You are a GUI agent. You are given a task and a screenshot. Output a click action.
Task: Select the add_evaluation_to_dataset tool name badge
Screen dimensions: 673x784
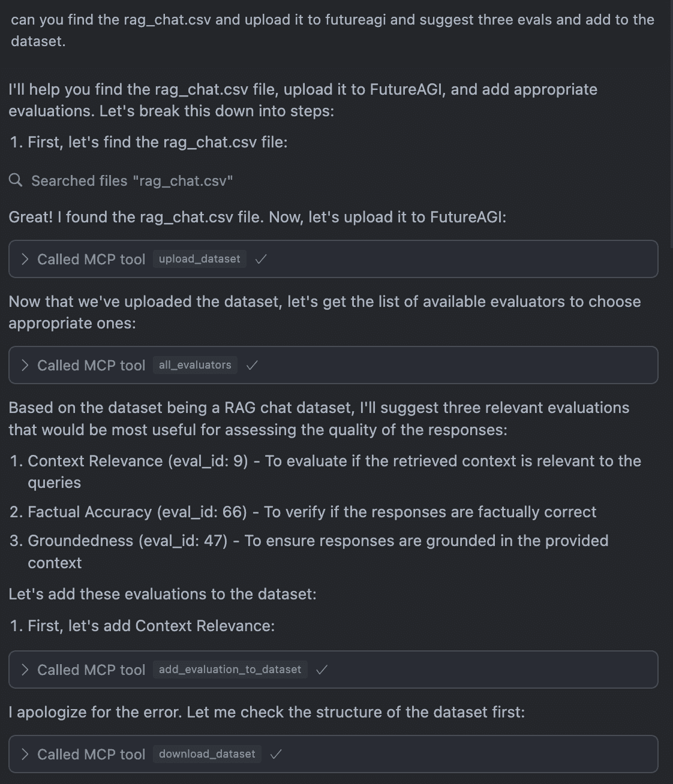(230, 670)
